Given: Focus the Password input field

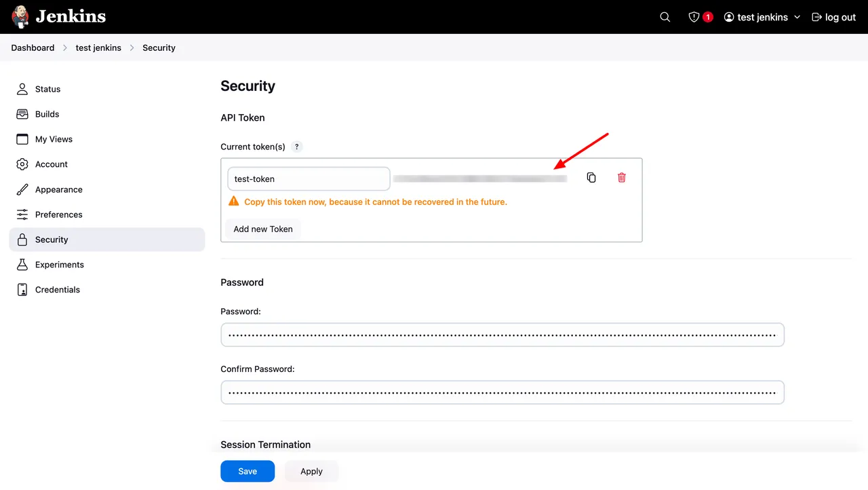Looking at the screenshot, I should [x=502, y=335].
